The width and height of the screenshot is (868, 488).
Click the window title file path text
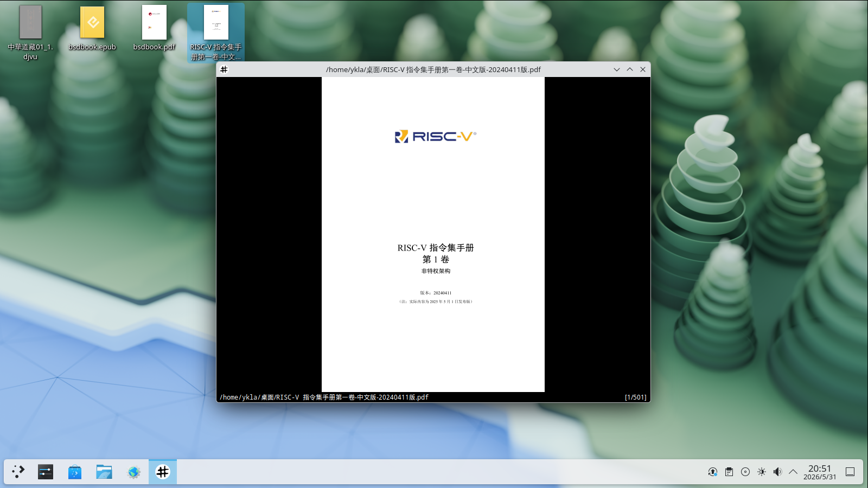433,69
